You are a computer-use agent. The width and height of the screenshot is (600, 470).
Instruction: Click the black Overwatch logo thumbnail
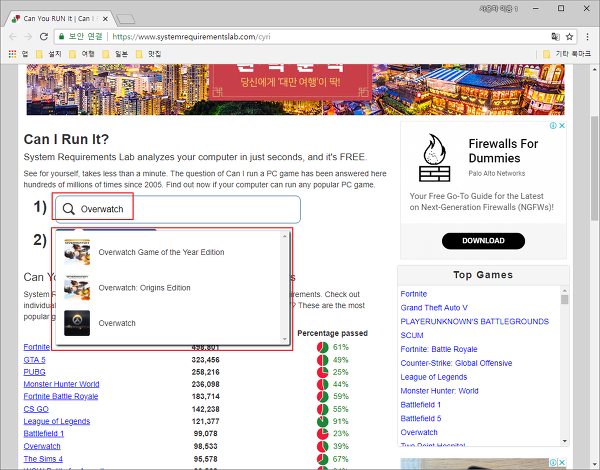[x=77, y=323]
